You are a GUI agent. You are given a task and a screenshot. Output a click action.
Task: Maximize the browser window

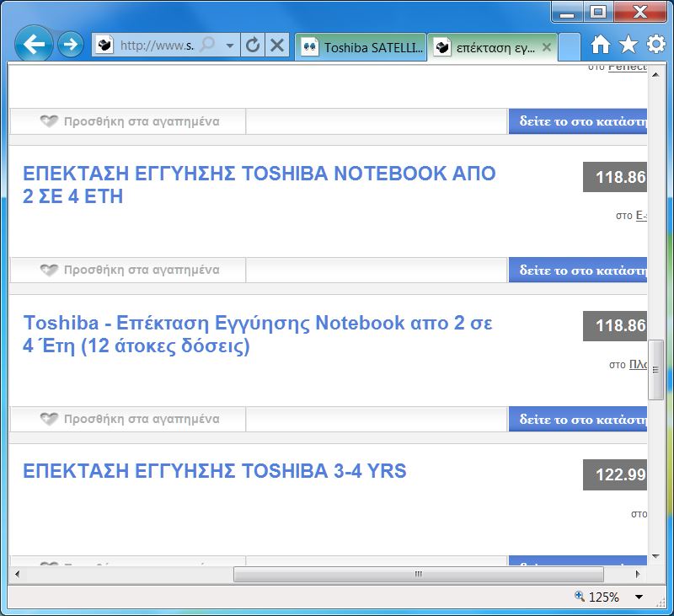pyautogui.click(x=598, y=12)
